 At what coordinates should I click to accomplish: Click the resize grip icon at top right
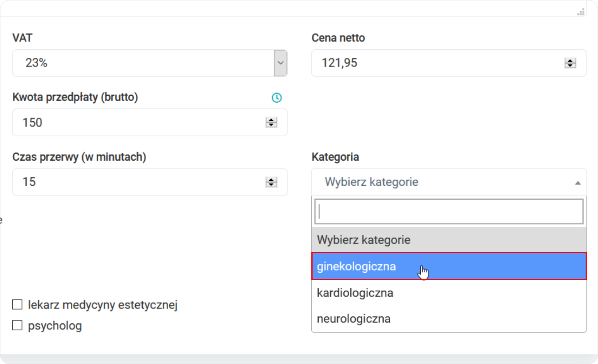pyautogui.click(x=581, y=12)
